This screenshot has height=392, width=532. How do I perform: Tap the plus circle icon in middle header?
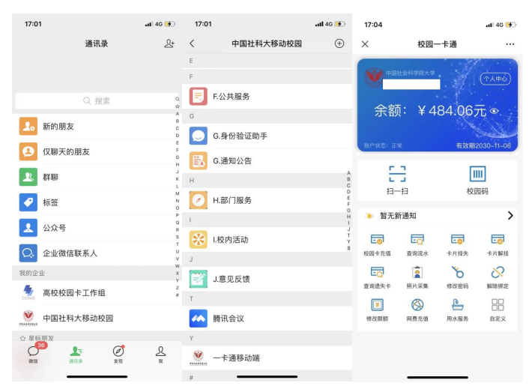click(x=339, y=43)
